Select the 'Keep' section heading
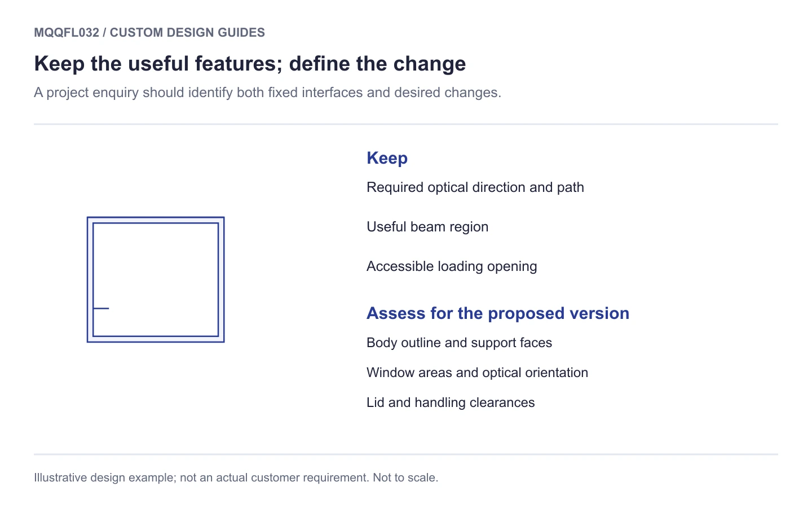Screen dimensions: 812x508 point(387,158)
